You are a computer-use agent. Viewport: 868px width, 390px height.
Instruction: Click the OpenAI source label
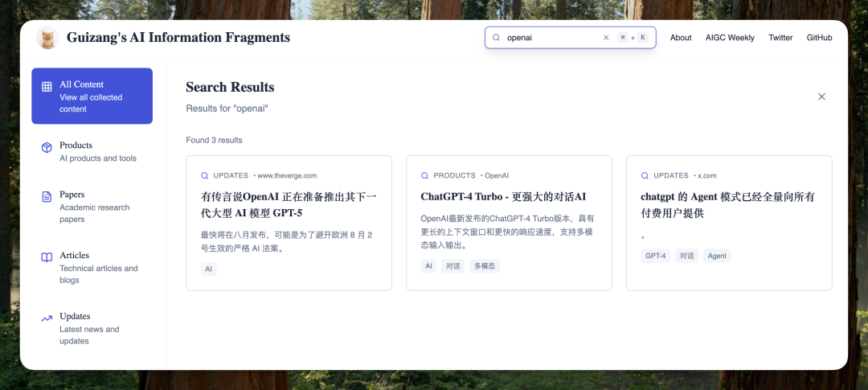tap(497, 175)
